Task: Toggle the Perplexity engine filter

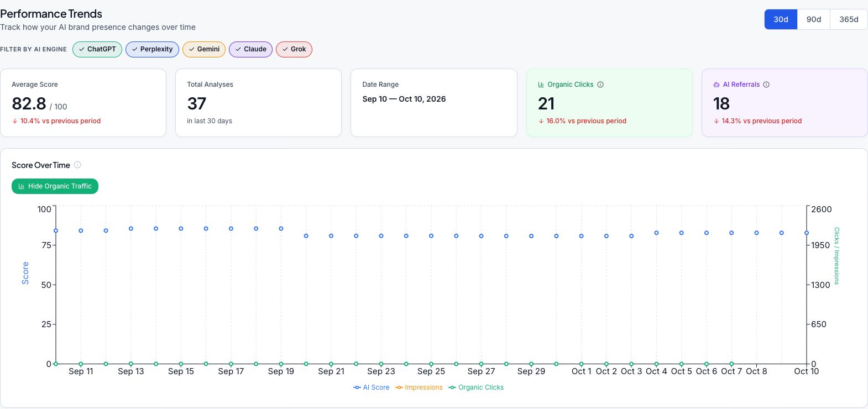Action: (152, 49)
